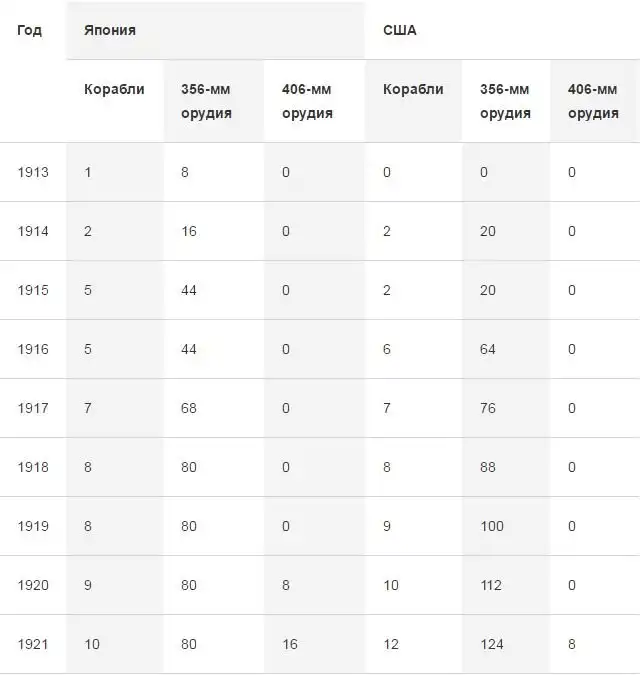
Task: Click the year cell 1918
Action: pos(33,467)
